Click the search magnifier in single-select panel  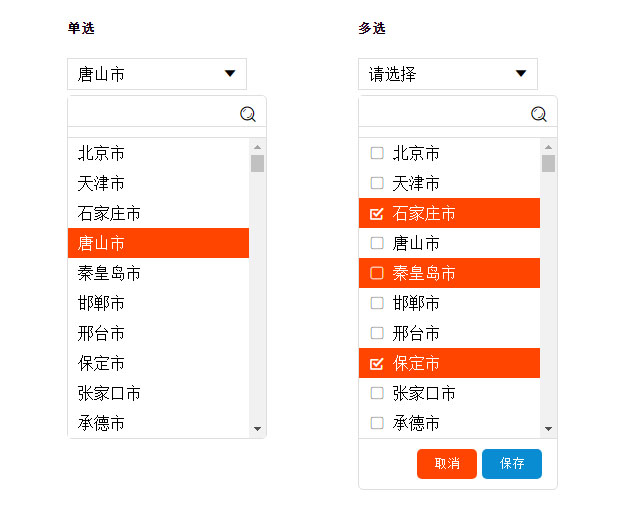pyautogui.click(x=248, y=114)
